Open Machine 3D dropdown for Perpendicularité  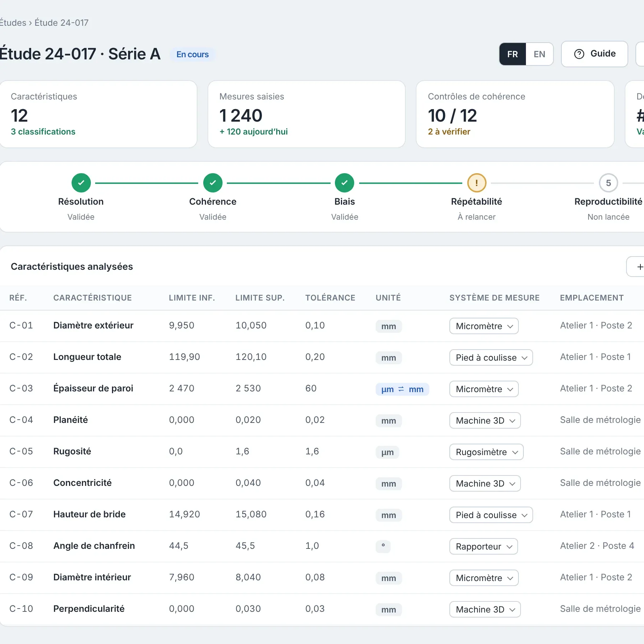coord(485,609)
